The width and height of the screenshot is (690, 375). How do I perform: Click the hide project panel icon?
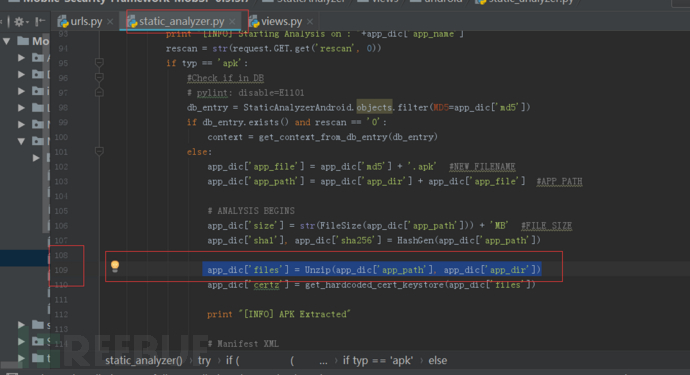tap(40, 21)
